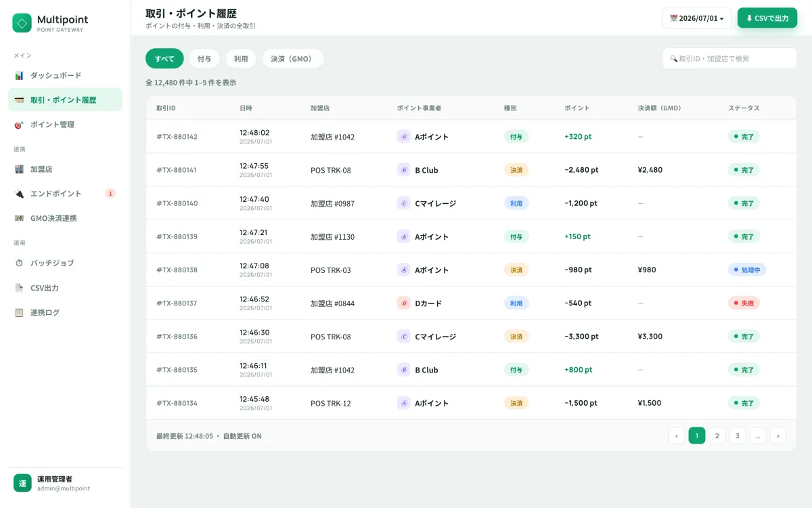This screenshot has width=812, height=508.
Task: Click the バッチジョブ clock icon
Action: (19, 263)
